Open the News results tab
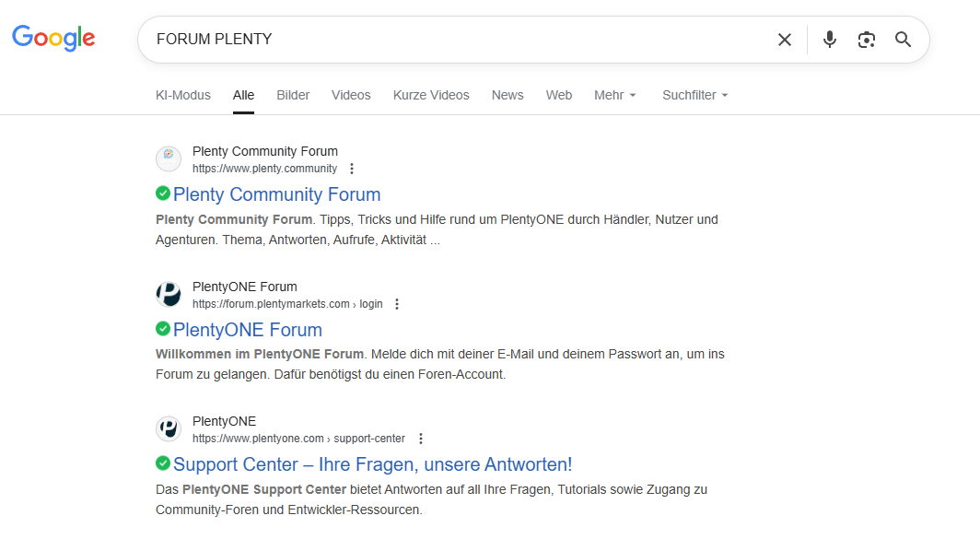980x539 pixels. pyautogui.click(x=507, y=95)
